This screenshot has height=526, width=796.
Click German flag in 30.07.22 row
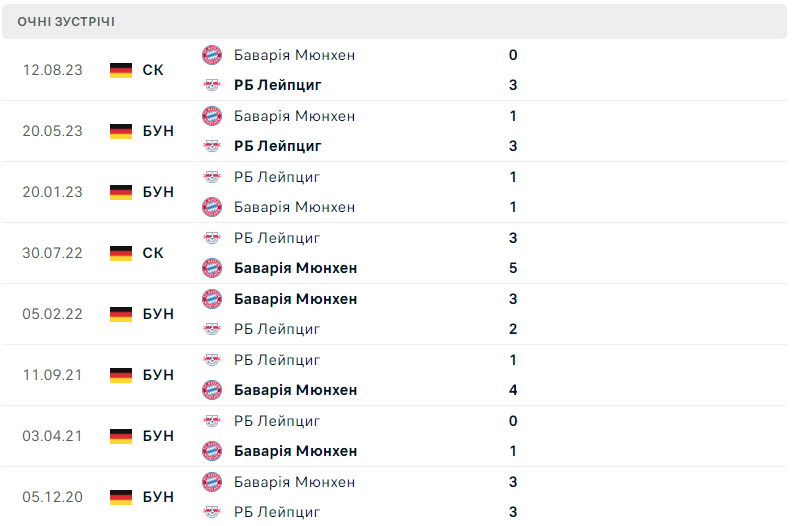[121, 253]
